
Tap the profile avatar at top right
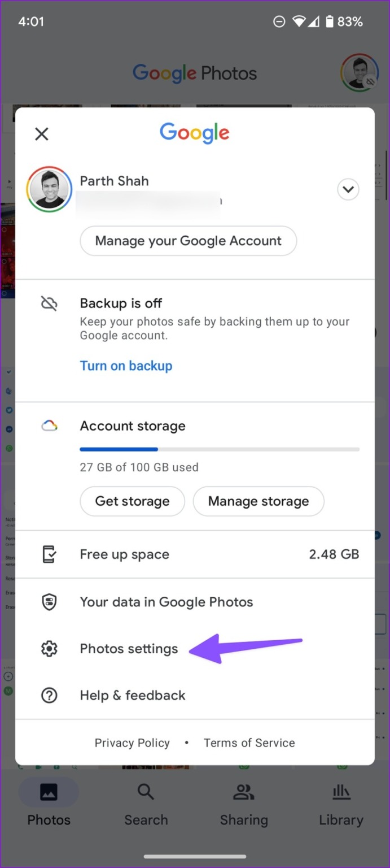click(x=359, y=72)
